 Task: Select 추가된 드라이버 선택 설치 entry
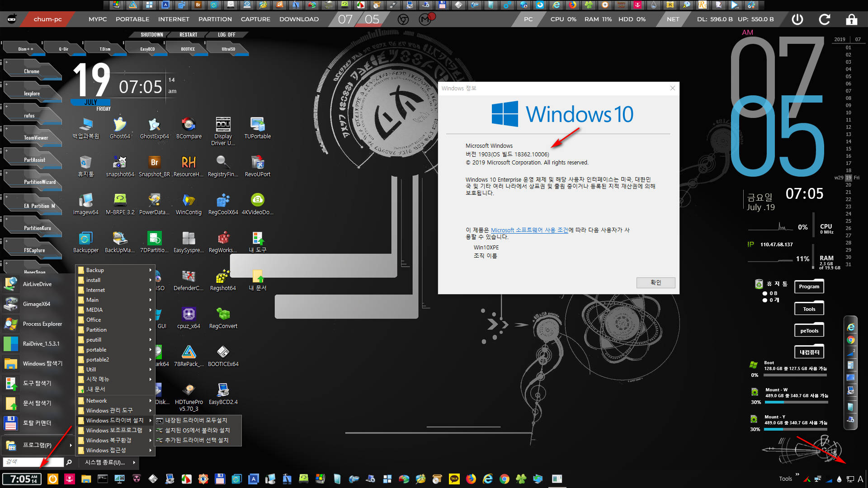[198, 440]
